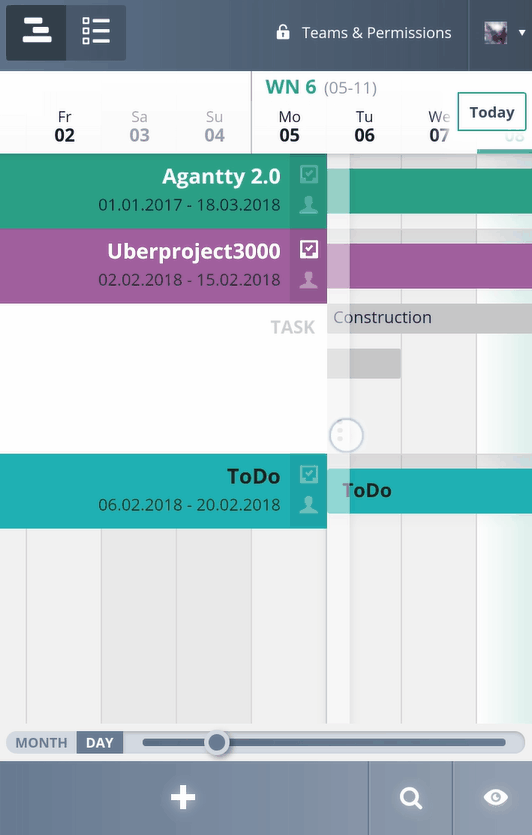Image resolution: width=532 pixels, height=835 pixels.
Task: Open the person icon on Agantty 2.0
Action: coord(308,205)
